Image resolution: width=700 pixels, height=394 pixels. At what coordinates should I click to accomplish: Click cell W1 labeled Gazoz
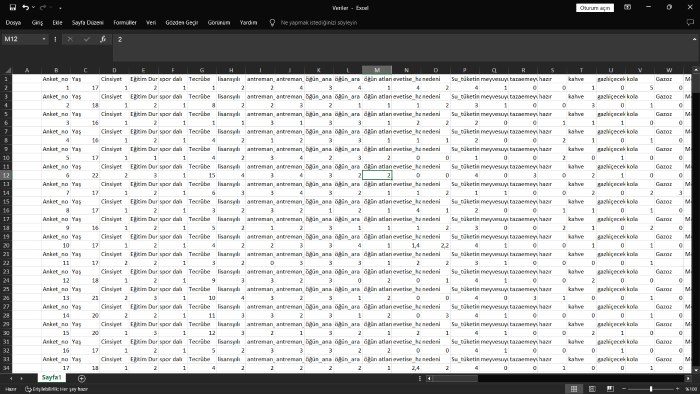[669, 79]
